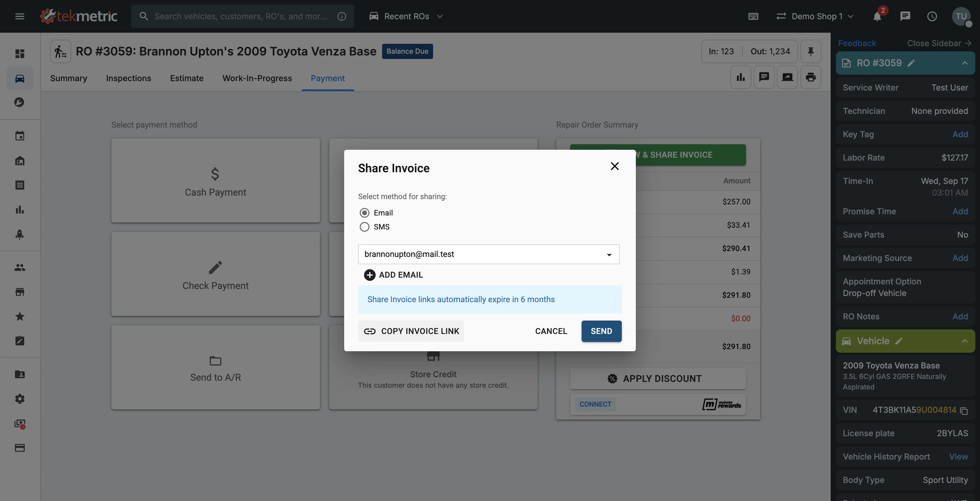Collapse the Vehicle sidebar section
The width and height of the screenshot is (980, 501).
(x=965, y=341)
